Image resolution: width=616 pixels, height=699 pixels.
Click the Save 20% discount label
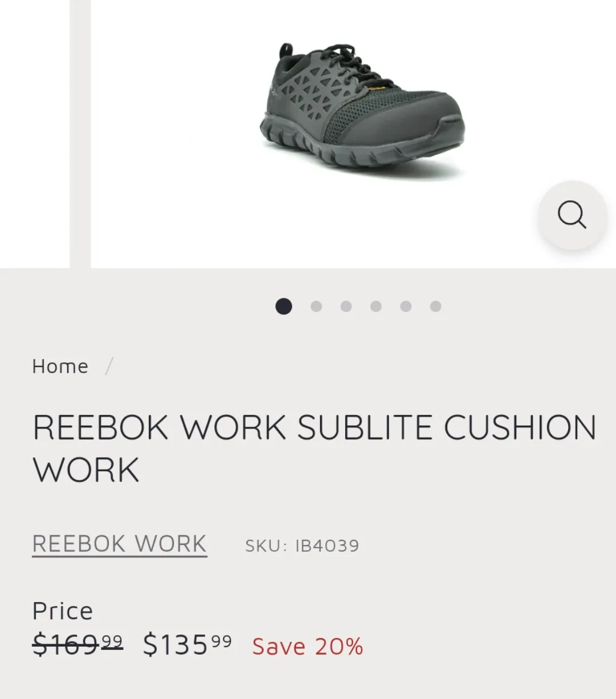pyautogui.click(x=307, y=647)
